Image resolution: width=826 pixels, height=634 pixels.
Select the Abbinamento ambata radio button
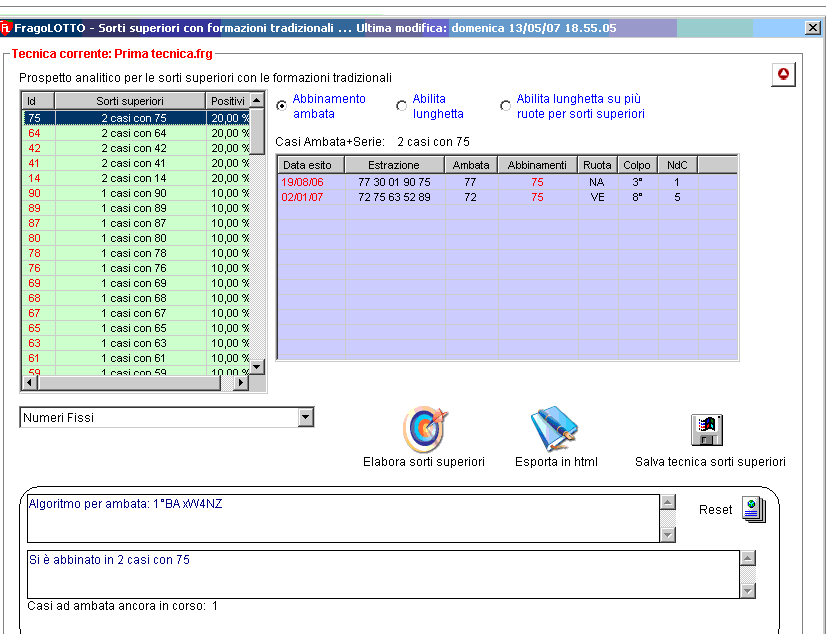click(x=282, y=105)
